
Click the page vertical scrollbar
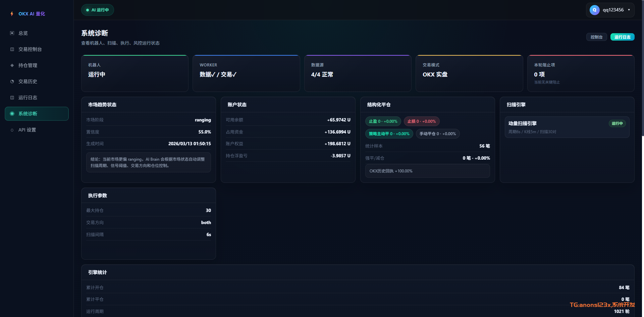pos(642,67)
